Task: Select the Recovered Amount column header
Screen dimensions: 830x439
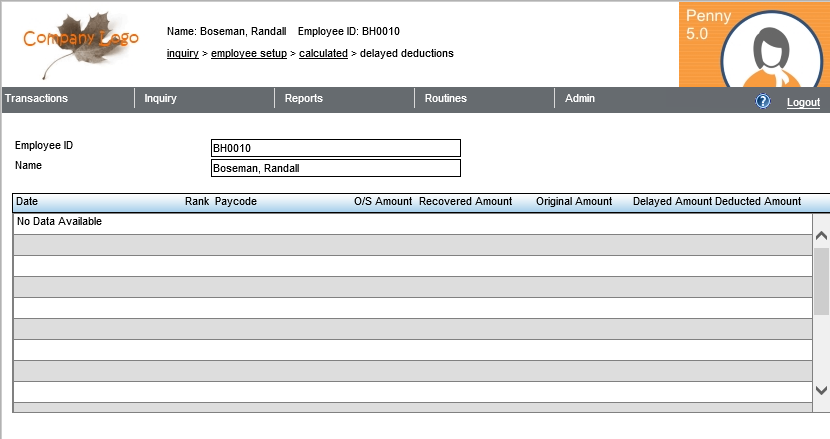Action: coord(465,202)
